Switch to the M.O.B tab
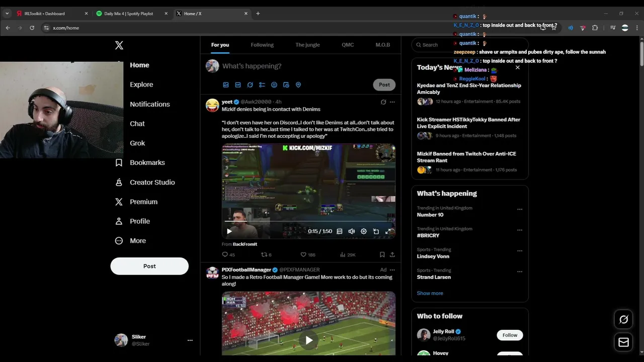The width and height of the screenshot is (644, 362). (x=383, y=45)
